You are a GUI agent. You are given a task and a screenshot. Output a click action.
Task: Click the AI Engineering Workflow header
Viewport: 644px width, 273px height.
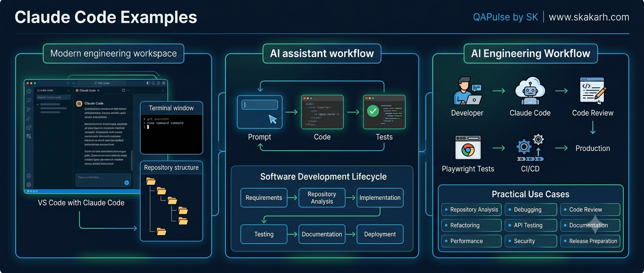(531, 54)
